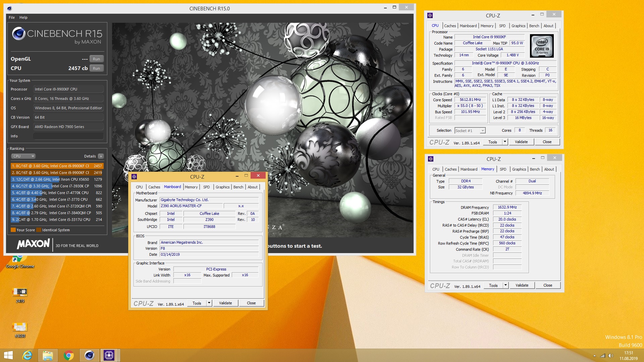Click the Core Speed value 5612.81 MHz

coord(470,100)
